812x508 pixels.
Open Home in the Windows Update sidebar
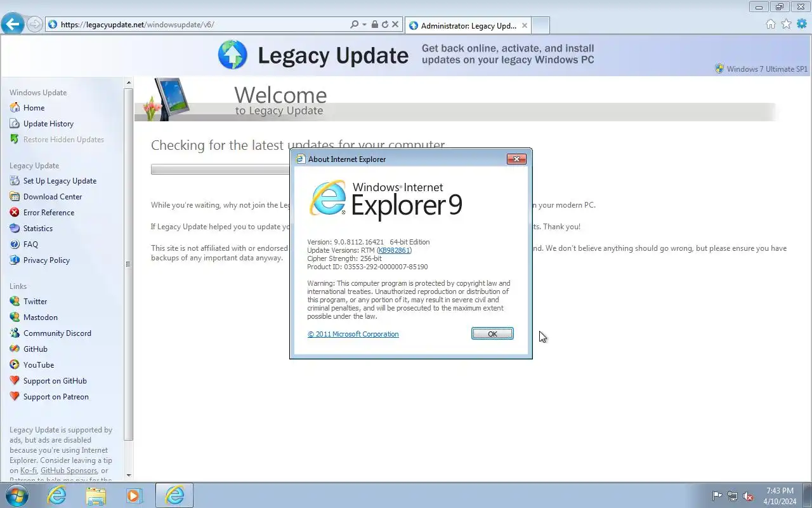(34, 108)
